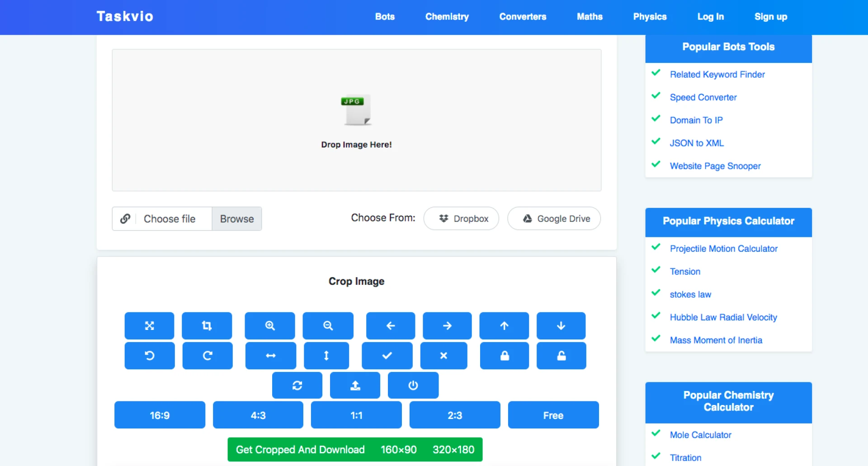Lock the crop box with closed padlock

click(504, 356)
